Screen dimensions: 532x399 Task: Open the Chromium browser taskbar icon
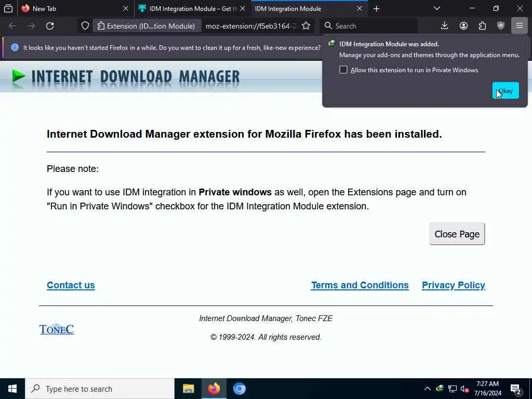[239, 389]
